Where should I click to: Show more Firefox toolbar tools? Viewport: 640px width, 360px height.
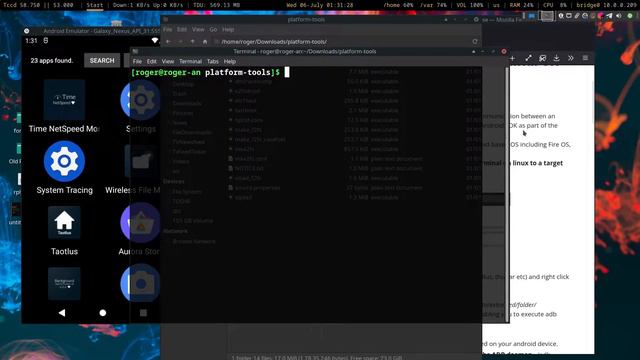click(x=571, y=58)
